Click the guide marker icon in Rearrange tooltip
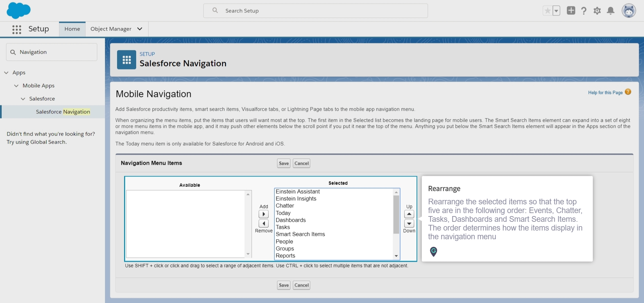 click(433, 252)
